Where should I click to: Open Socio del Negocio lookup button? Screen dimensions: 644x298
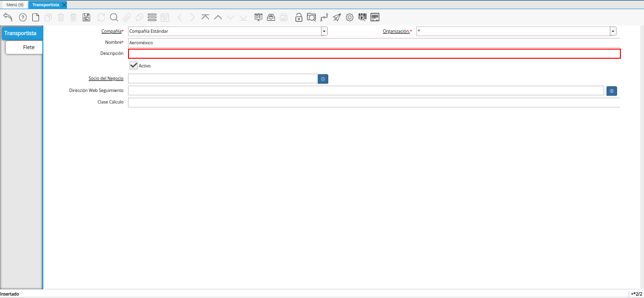point(323,78)
